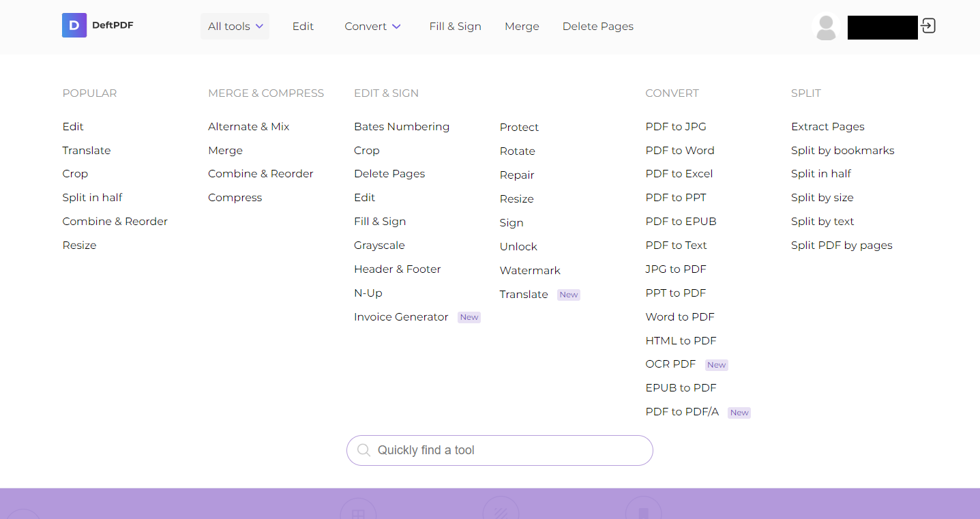Viewport: 980px width, 519px height.
Task: Select Split in half under Split column
Action: [x=821, y=173]
